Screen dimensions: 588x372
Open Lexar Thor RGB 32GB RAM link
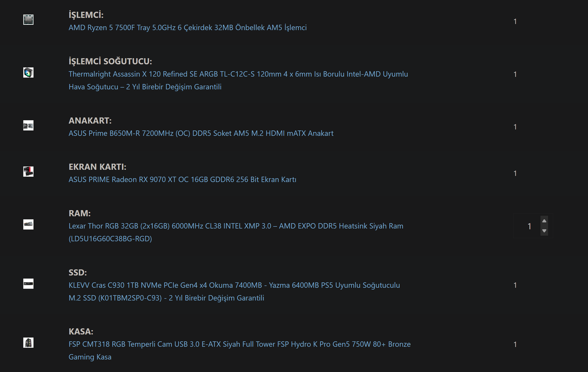click(x=236, y=232)
